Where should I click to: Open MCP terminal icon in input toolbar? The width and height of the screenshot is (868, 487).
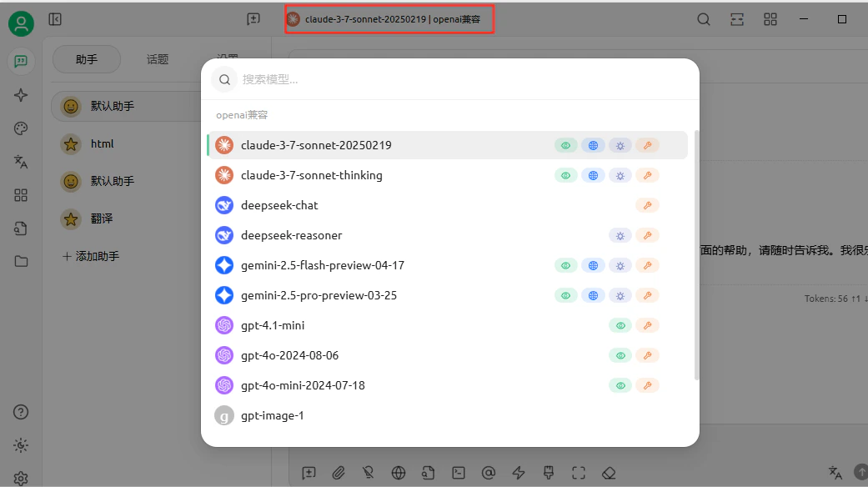[459, 473]
